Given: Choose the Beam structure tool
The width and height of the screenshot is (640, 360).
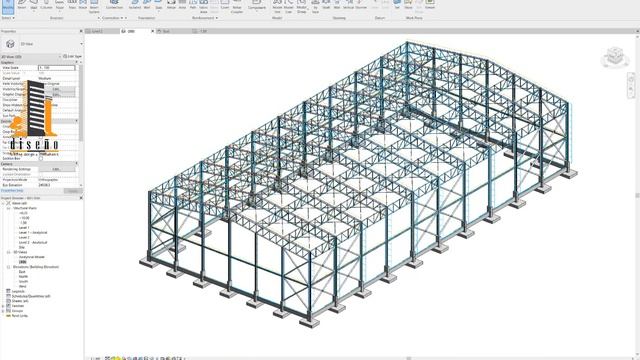Looking at the screenshot, I should [x=22, y=5].
